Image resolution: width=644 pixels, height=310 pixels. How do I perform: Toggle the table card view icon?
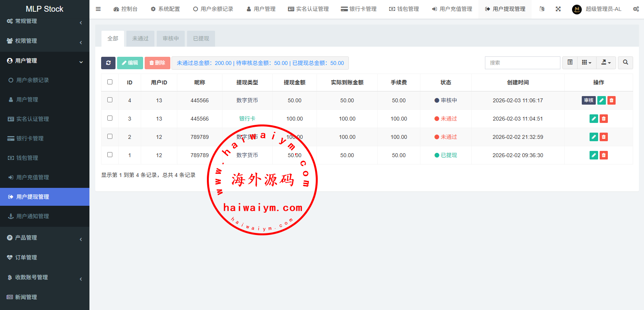(570, 63)
